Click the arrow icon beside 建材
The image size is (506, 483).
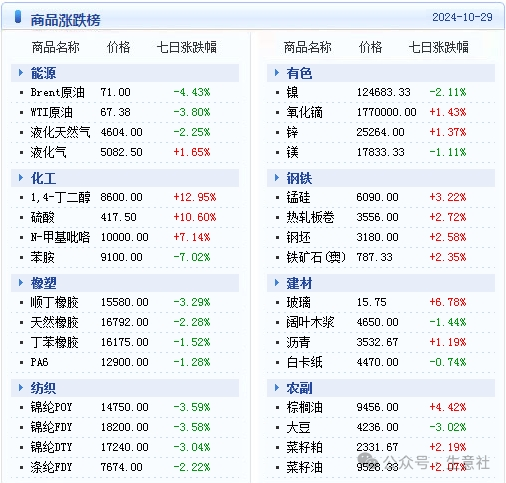277,283
